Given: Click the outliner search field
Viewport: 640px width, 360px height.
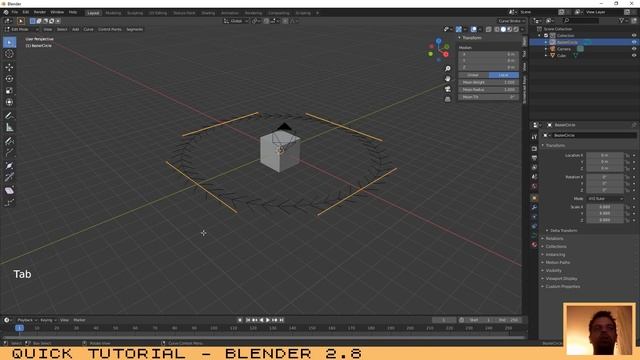Looking at the screenshot, I should click(x=581, y=20).
